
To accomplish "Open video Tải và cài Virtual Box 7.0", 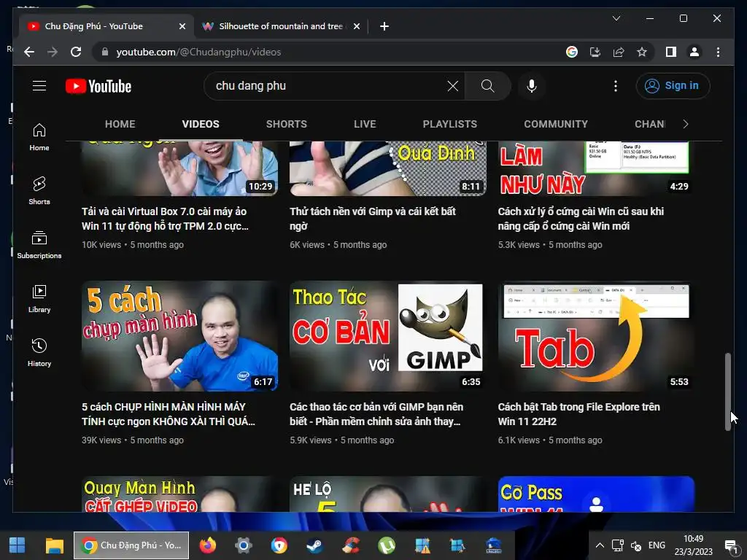I will point(165,219).
